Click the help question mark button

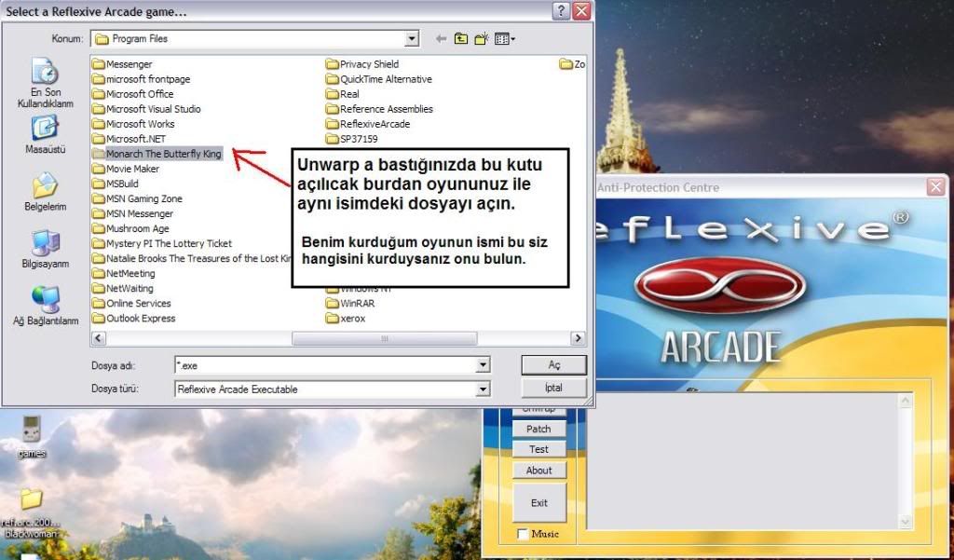pyautogui.click(x=561, y=11)
